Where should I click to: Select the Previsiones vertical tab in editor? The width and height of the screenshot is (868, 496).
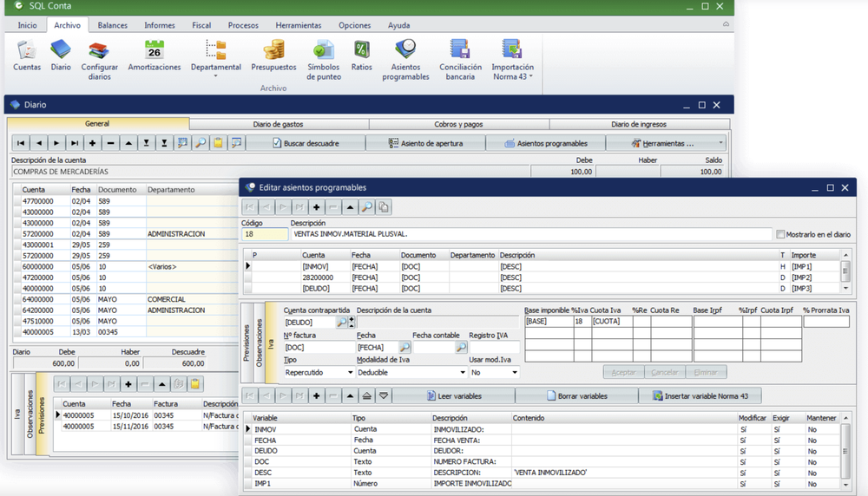[247, 343]
